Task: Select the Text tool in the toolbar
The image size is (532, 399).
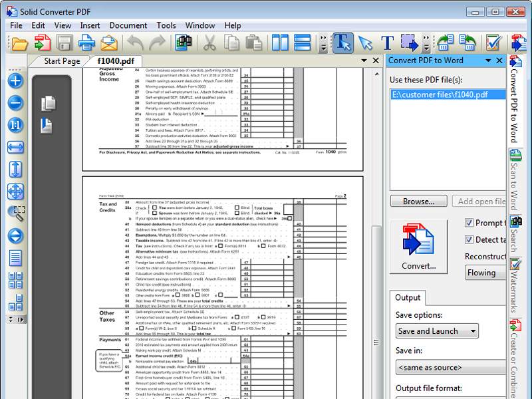Action: [387, 42]
